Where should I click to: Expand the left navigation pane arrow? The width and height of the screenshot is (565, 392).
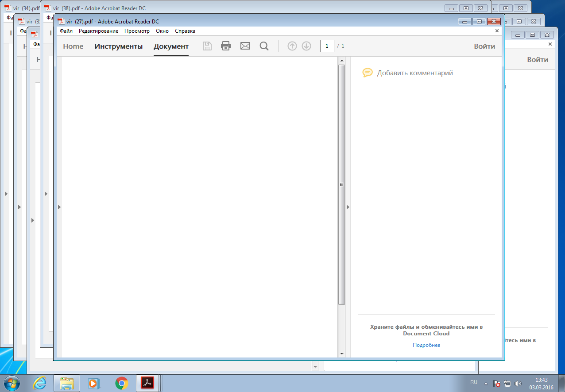point(59,207)
